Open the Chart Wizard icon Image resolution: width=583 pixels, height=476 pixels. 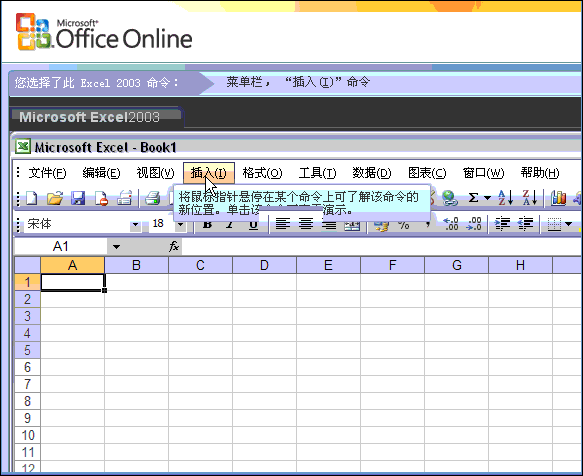tap(558, 198)
